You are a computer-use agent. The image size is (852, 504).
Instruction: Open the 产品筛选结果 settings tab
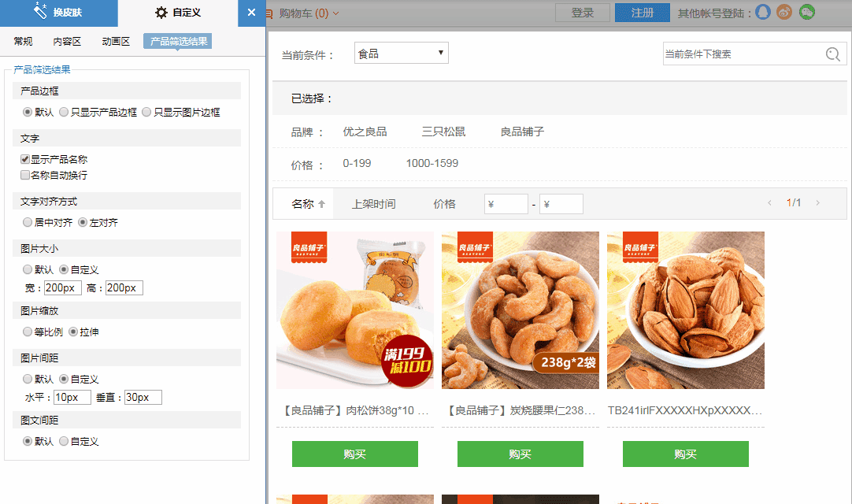click(x=178, y=41)
